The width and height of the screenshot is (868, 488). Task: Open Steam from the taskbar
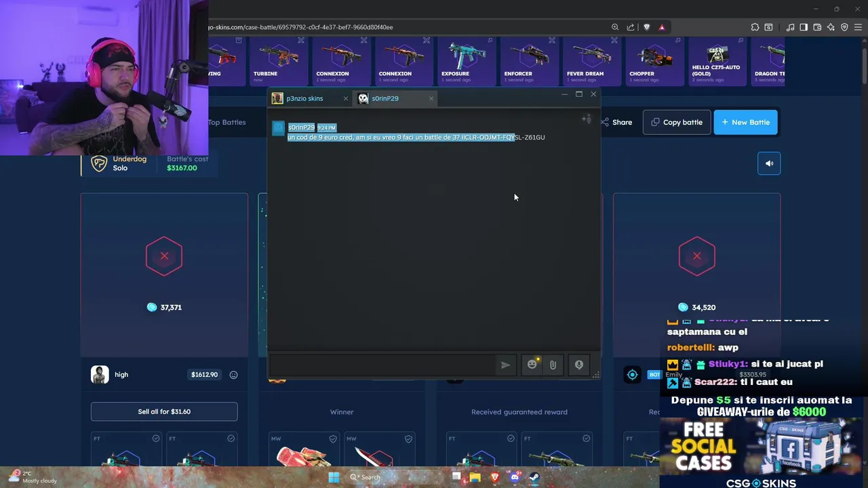click(534, 477)
